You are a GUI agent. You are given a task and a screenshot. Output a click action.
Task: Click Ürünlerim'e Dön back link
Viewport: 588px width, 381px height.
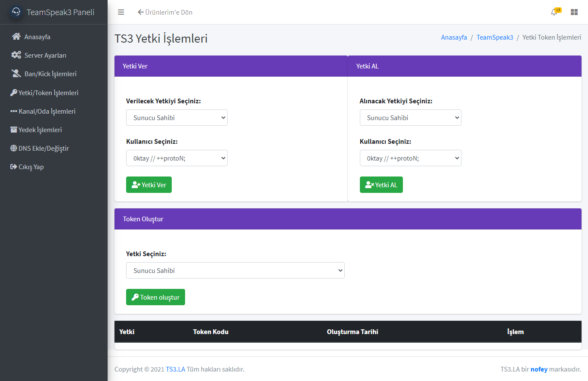click(x=165, y=12)
